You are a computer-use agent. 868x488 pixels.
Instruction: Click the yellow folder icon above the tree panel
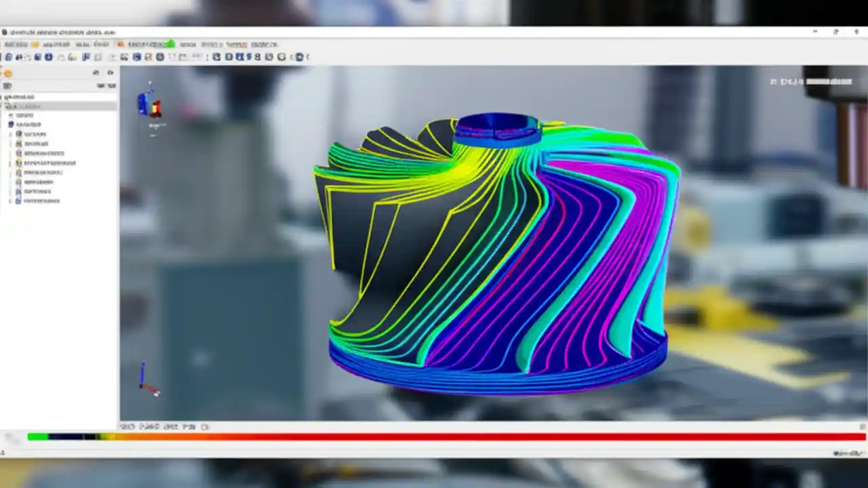[8, 72]
